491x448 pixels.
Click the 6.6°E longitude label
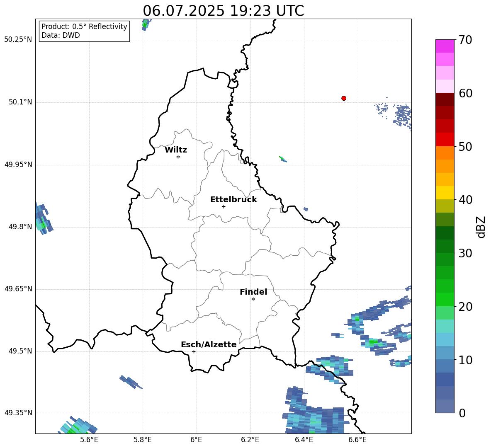coord(357,440)
